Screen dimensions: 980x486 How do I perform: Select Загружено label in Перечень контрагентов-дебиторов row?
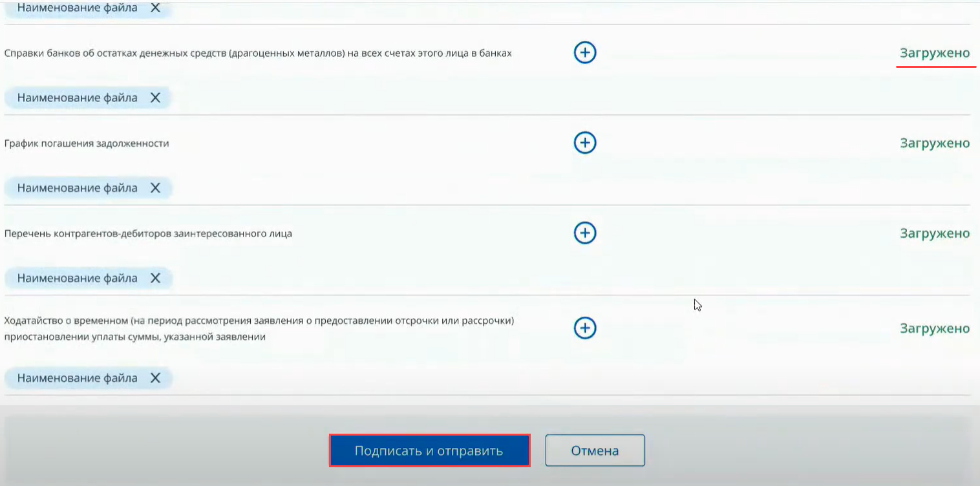935,233
